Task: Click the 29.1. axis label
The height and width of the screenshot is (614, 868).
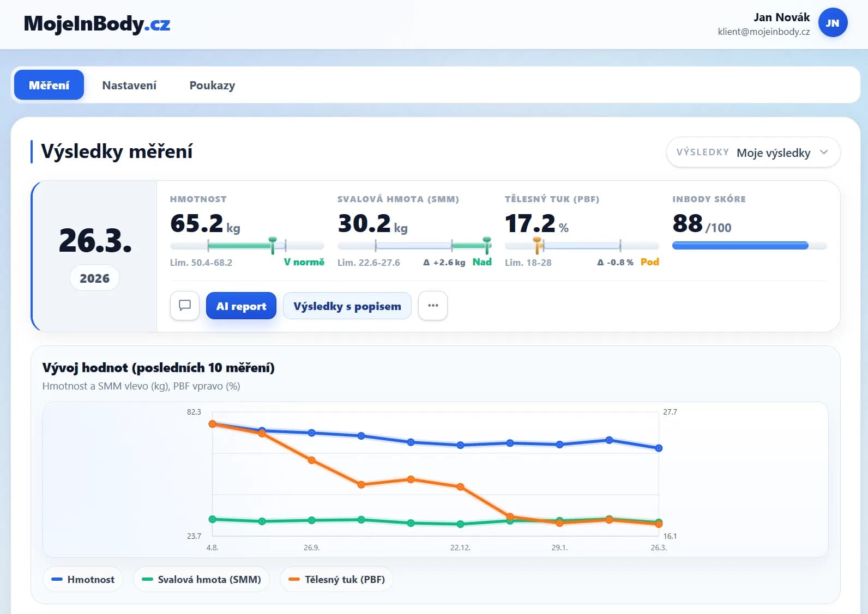Action: click(x=559, y=548)
